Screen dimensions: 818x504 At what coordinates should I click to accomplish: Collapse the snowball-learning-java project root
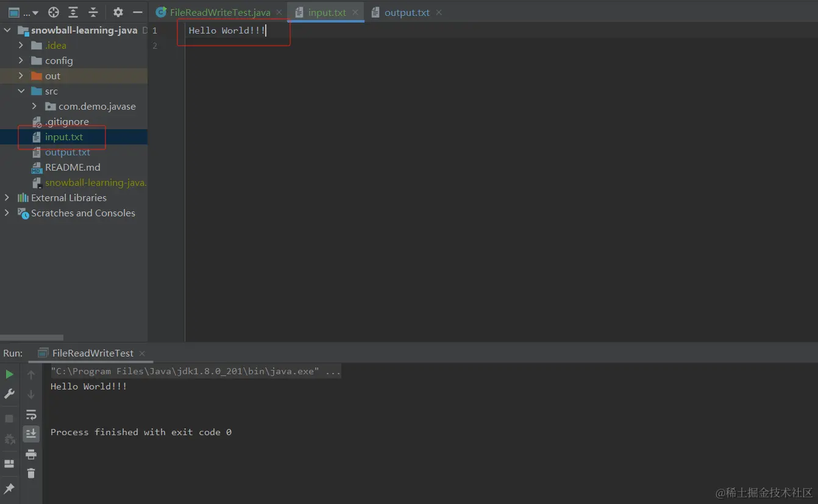pos(7,30)
